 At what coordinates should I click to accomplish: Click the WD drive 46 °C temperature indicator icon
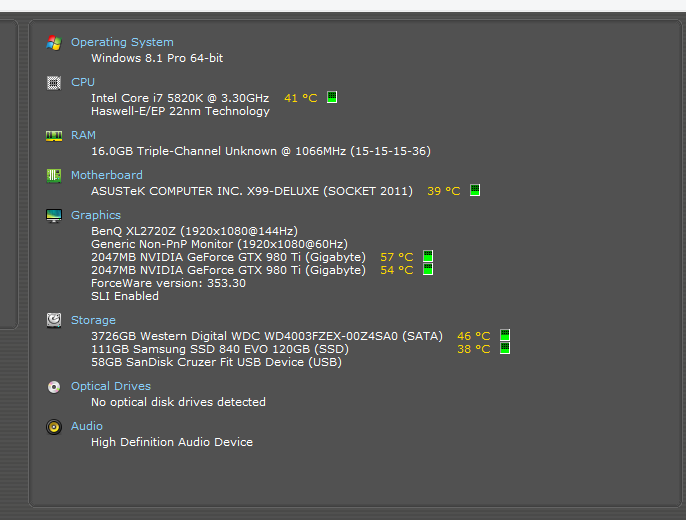(505, 335)
